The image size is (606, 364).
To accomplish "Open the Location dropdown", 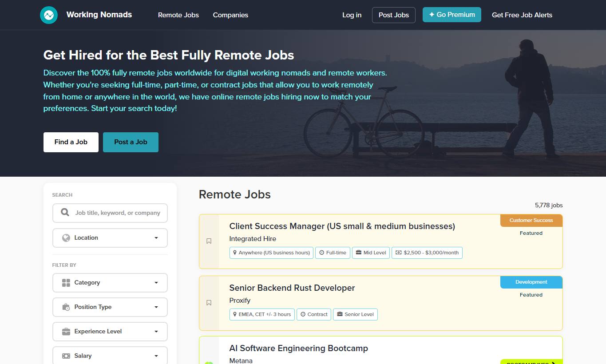I will pyautogui.click(x=110, y=238).
